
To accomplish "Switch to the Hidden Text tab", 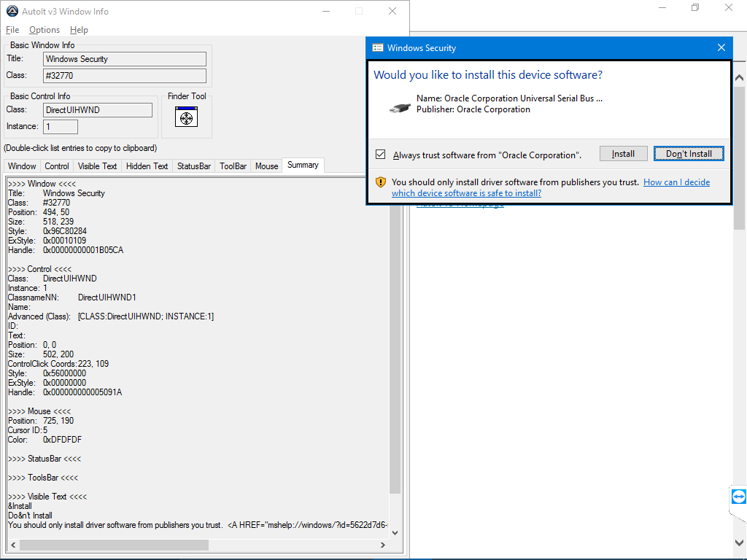I will click(147, 166).
